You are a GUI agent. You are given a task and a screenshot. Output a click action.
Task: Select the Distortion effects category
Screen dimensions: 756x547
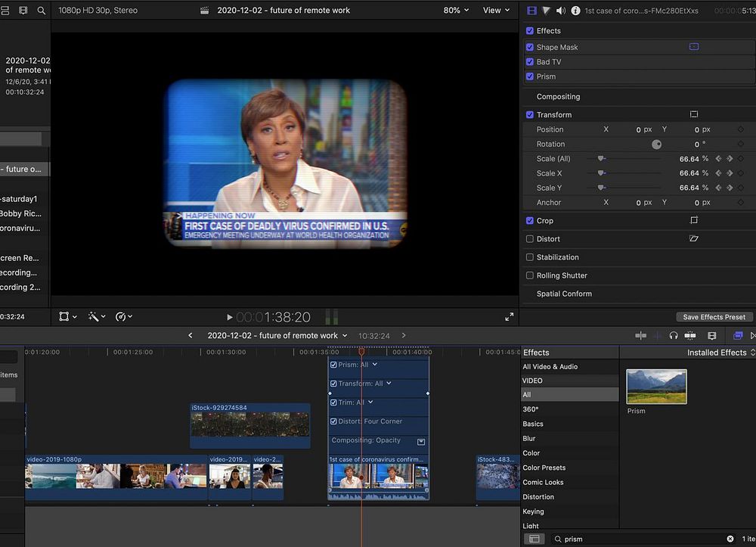click(538, 497)
